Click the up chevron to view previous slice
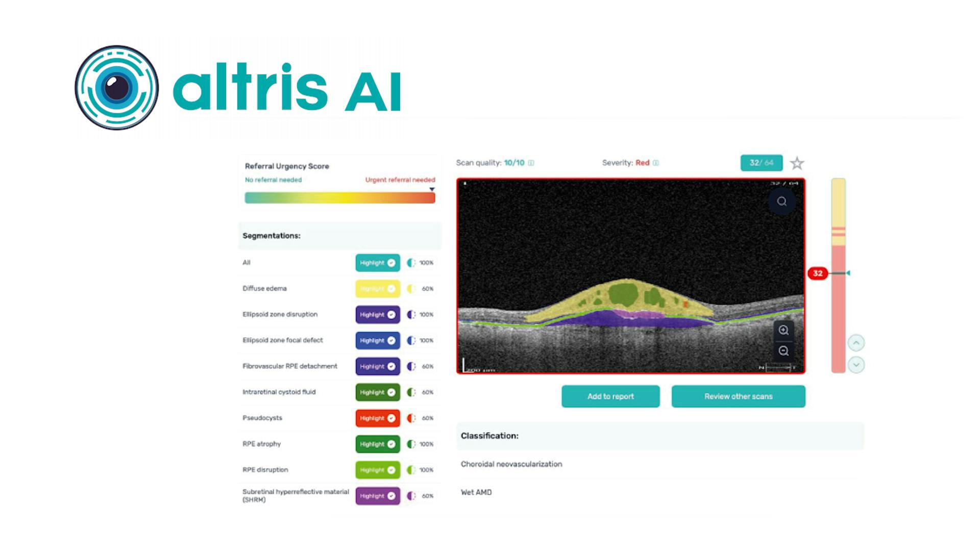This screenshot has width=980, height=551. click(x=856, y=342)
